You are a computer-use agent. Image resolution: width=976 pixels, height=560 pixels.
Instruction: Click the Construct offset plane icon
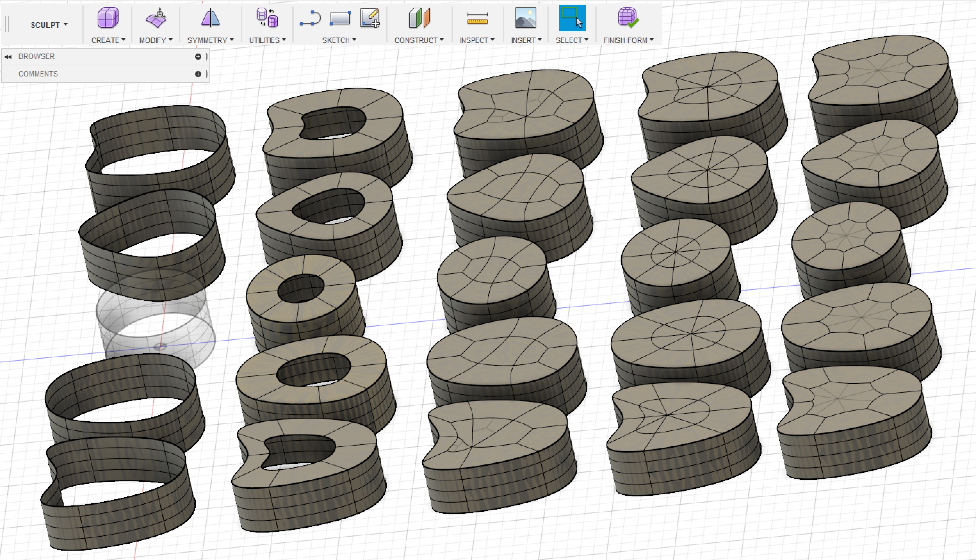click(x=419, y=18)
